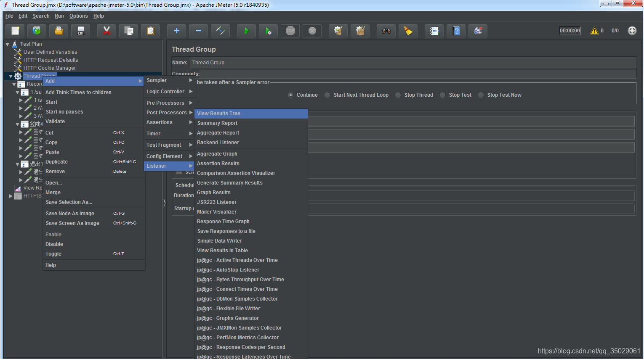Open Search with the binoculars icon
Viewport: 644px width, 359px height.
(386, 31)
